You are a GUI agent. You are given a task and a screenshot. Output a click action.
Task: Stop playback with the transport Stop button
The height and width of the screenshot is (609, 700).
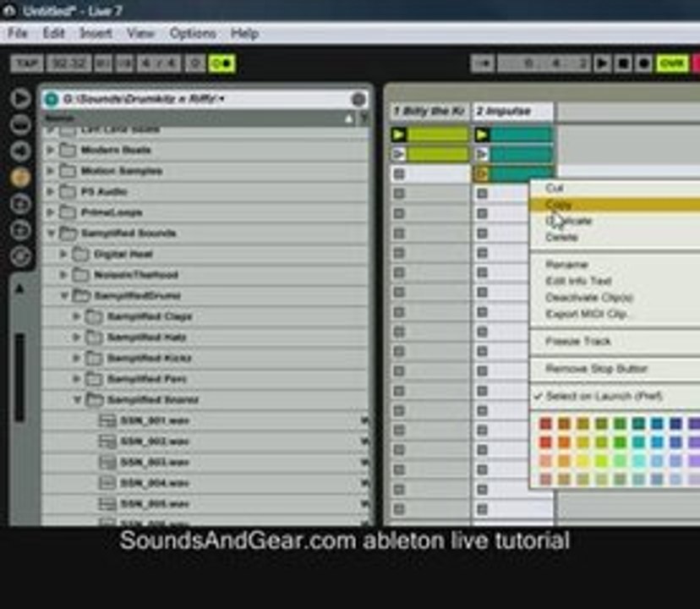pyautogui.click(x=623, y=63)
